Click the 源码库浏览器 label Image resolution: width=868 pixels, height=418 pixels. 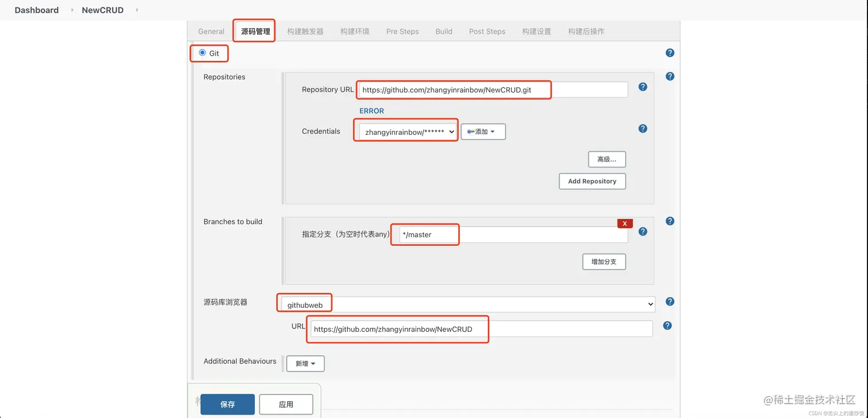[226, 302]
